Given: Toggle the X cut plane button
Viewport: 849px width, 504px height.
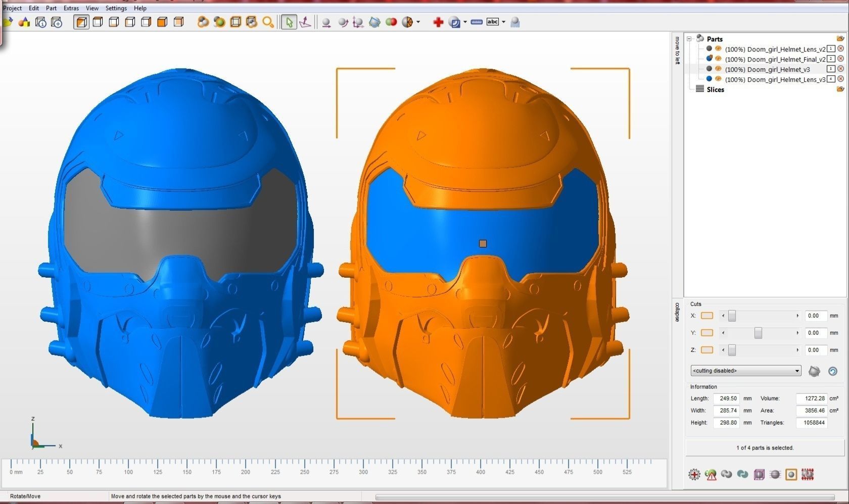Looking at the screenshot, I should coord(707,316).
